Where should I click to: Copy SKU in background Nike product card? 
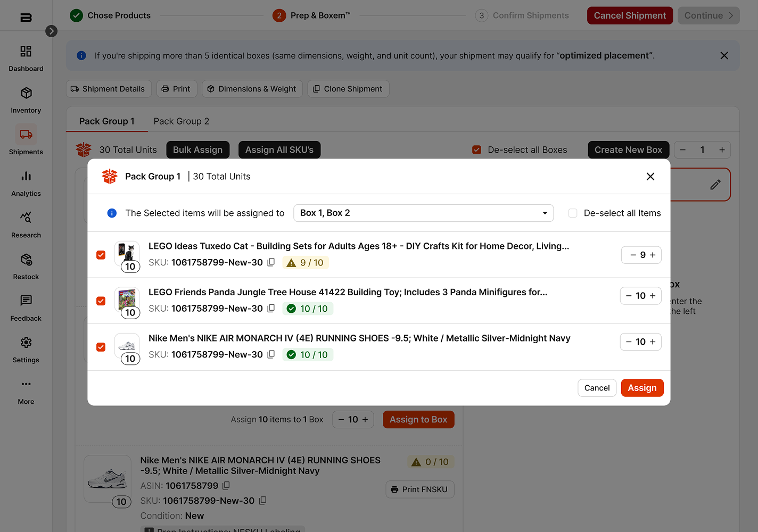262,501
